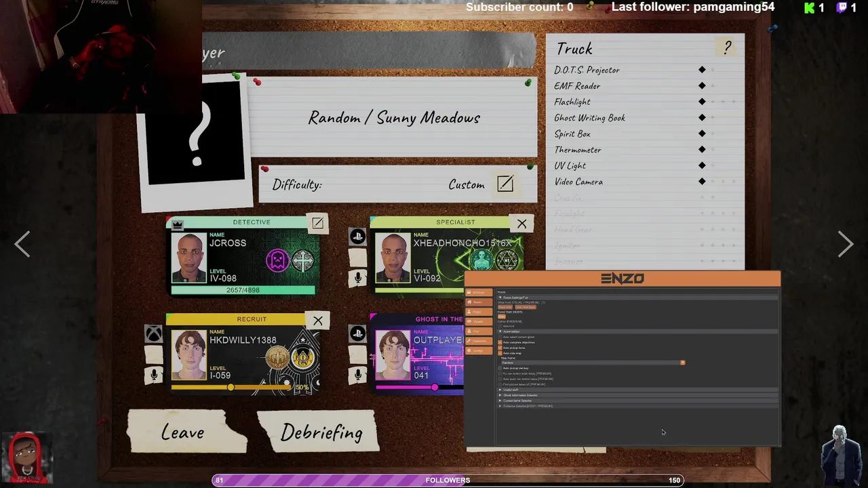This screenshot has width=868, height=488.
Task: Click the ENZO logo title bar
Action: 623,279
